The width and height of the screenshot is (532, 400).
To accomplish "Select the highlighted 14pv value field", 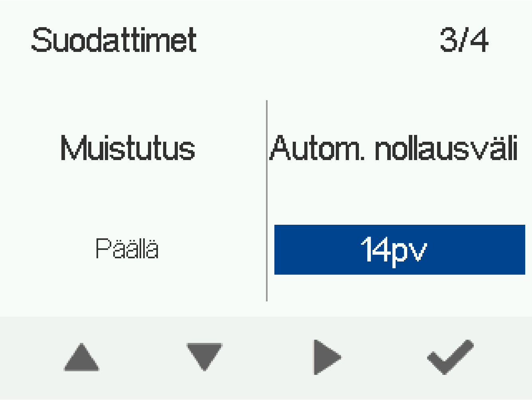I will click(399, 250).
